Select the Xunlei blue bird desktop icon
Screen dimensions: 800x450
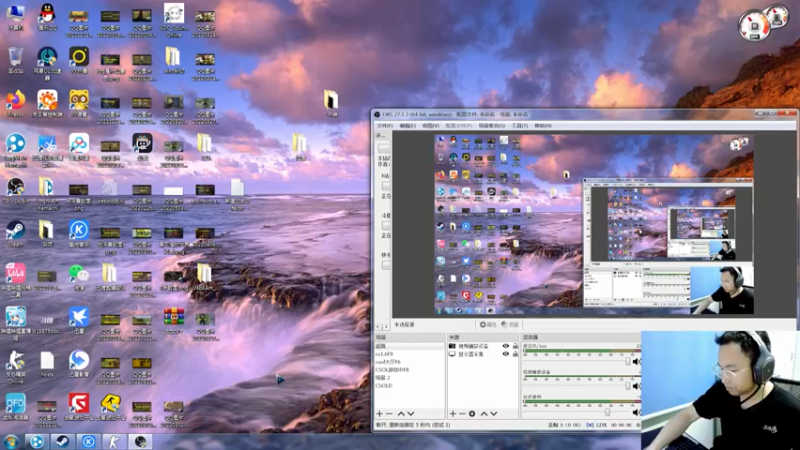pyautogui.click(x=79, y=320)
